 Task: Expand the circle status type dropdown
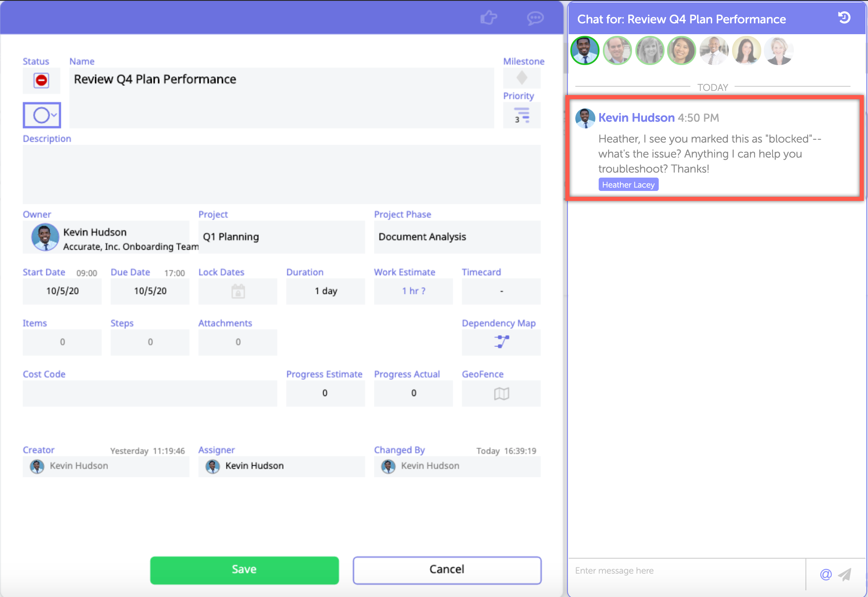tap(42, 115)
